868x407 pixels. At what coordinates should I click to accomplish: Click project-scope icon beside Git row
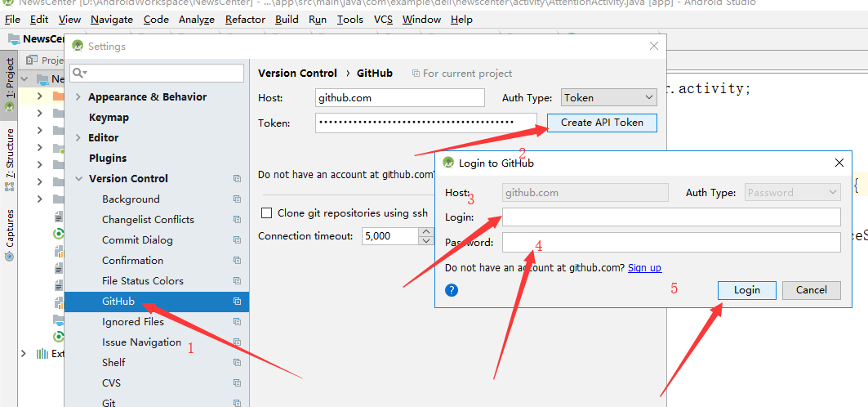coord(237,404)
